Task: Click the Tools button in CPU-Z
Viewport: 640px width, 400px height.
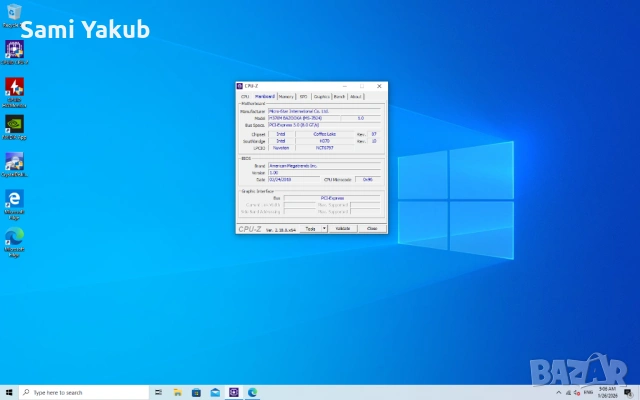Action: pyautogui.click(x=311, y=229)
